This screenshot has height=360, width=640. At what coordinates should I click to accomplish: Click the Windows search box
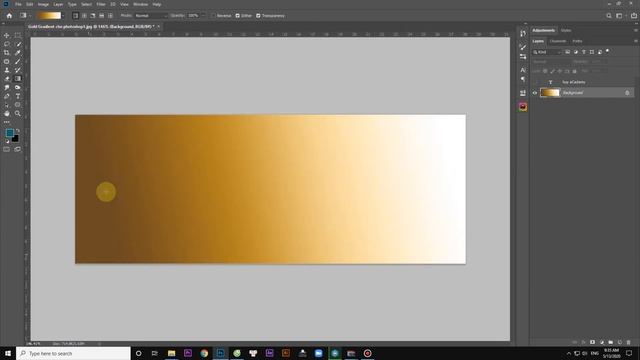[73, 353]
